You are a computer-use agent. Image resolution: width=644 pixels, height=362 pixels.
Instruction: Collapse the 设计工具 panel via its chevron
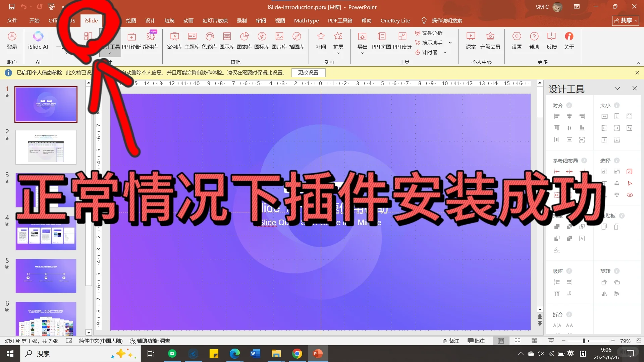pos(618,88)
